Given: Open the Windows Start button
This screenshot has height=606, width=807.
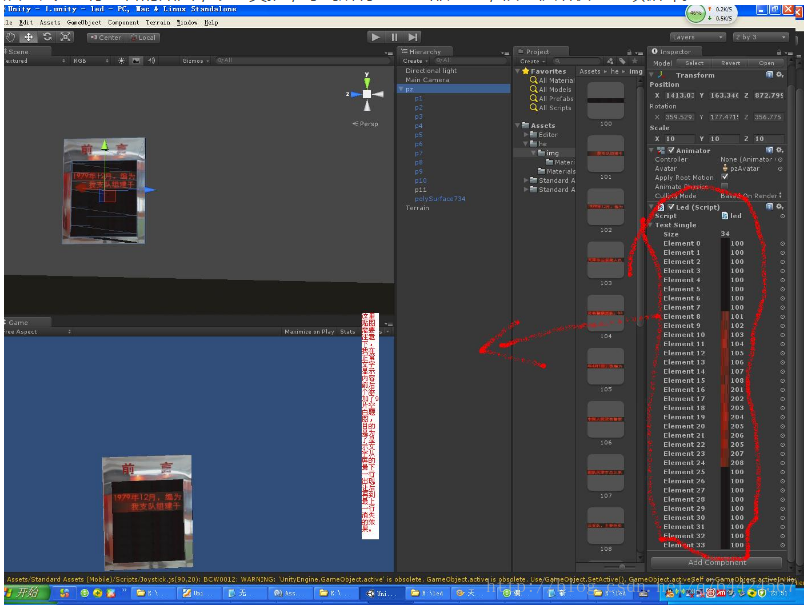Looking at the screenshot, I should (27, 593).
